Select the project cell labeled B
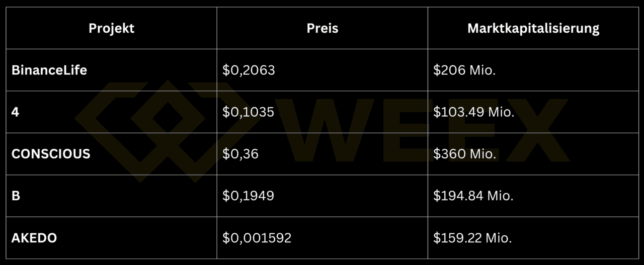Viewport: 644px width, 265px height. [x=16, y=195]
